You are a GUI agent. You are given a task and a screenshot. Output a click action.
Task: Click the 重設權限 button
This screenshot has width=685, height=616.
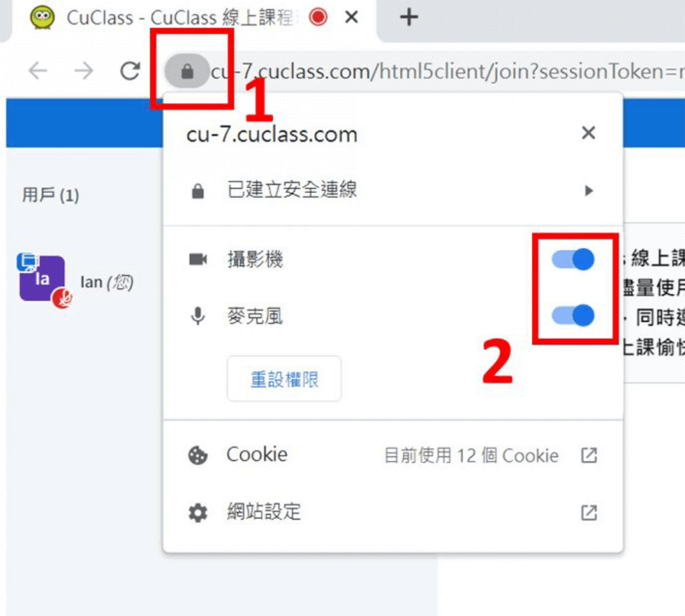284,379
